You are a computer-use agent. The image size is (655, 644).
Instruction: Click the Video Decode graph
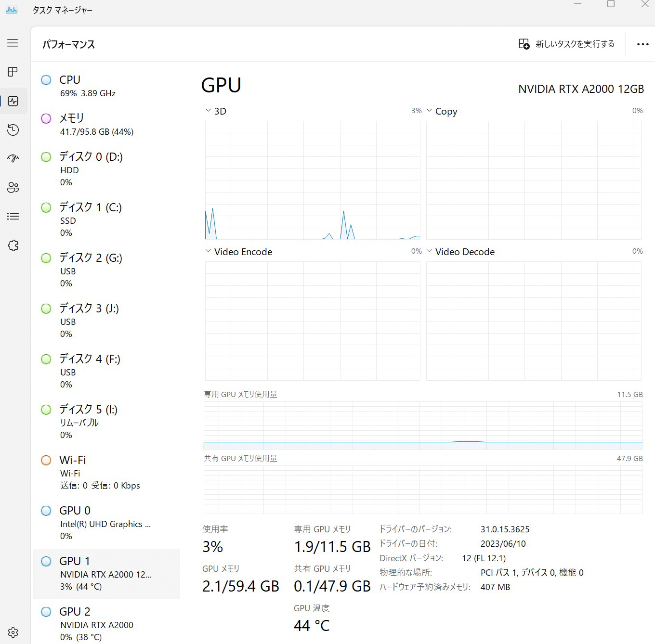(534, 321)
